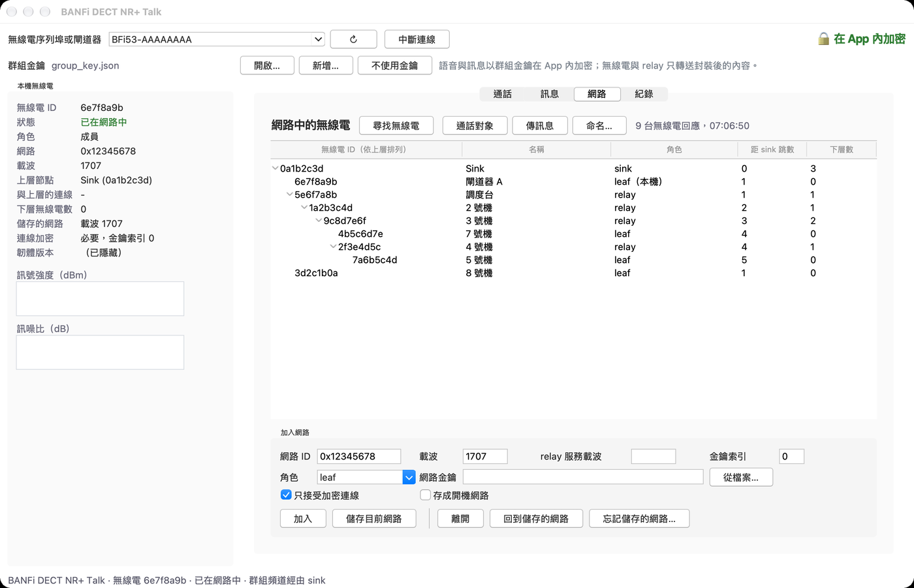914x588 pixels.
Task: Open the serial port combo box BFi53-AAAAAAAA
Action: point(217,39)
